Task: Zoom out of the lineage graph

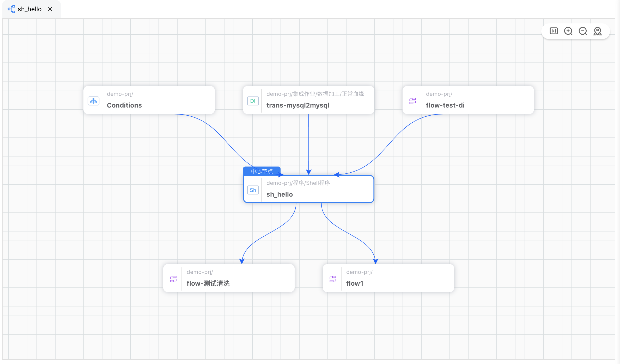Action: [x=583, y=31]
